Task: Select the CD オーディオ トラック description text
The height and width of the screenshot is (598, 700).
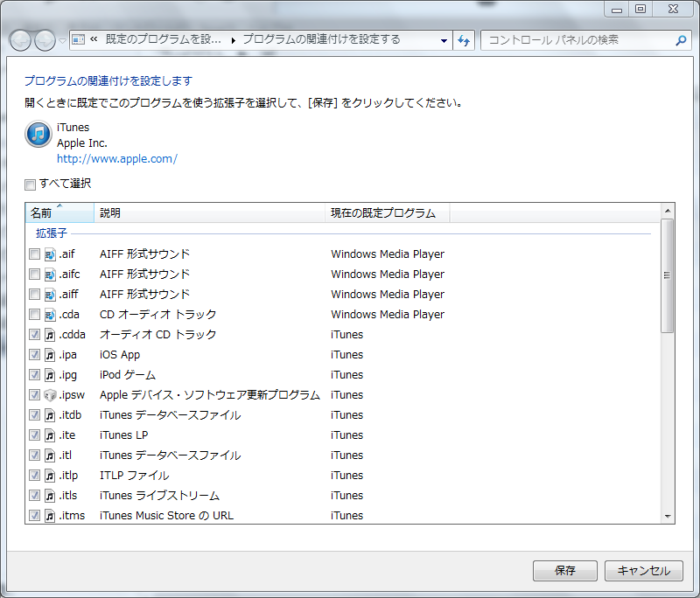Action: (x=158, y=315)
